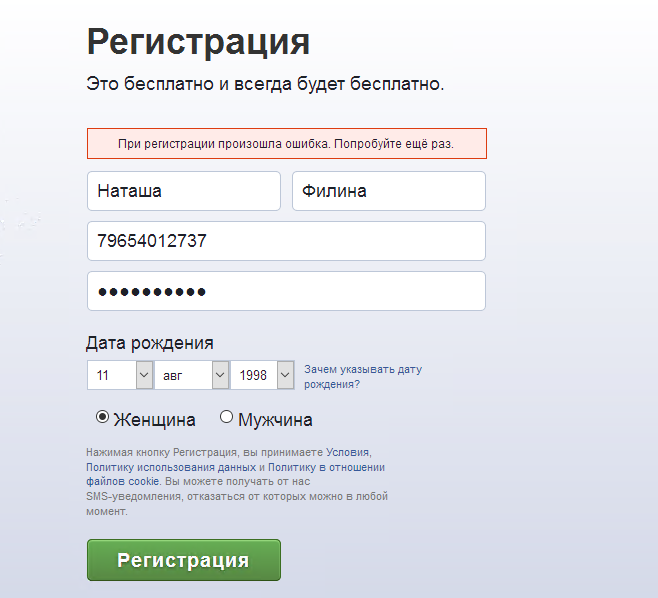
Task: Click the 'Дата рождения' label
Action: pos(150,343)
